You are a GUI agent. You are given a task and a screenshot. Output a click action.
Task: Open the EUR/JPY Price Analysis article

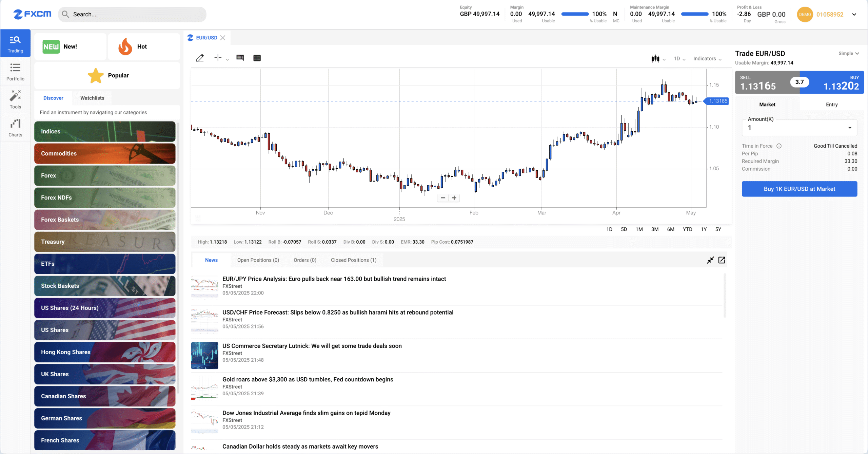334,279
